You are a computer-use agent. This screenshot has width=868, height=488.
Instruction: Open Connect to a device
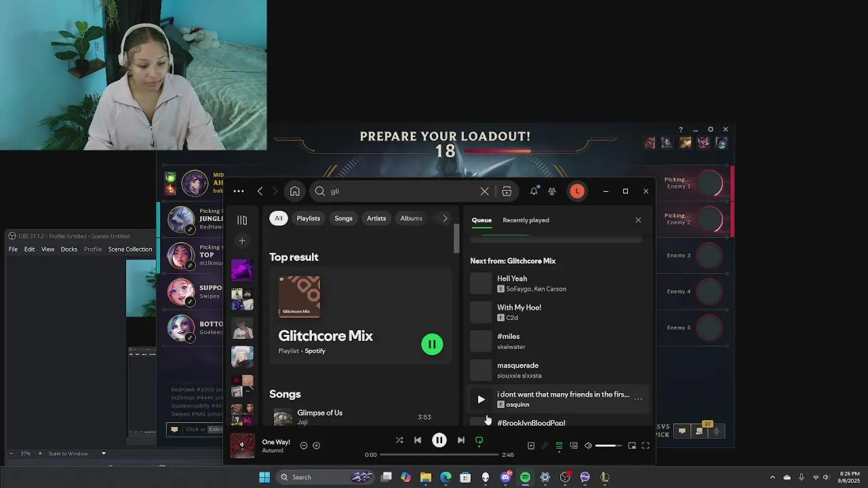574,445
